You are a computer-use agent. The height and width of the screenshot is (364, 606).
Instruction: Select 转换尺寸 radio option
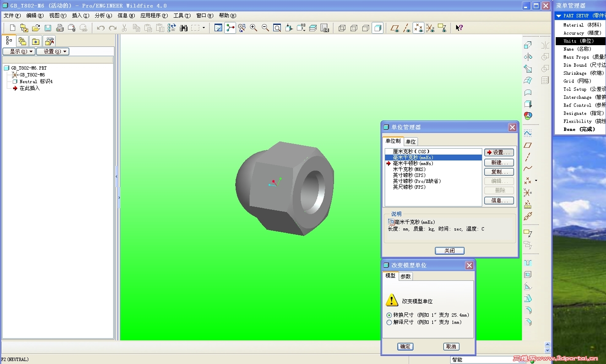(x=389, y=315)
